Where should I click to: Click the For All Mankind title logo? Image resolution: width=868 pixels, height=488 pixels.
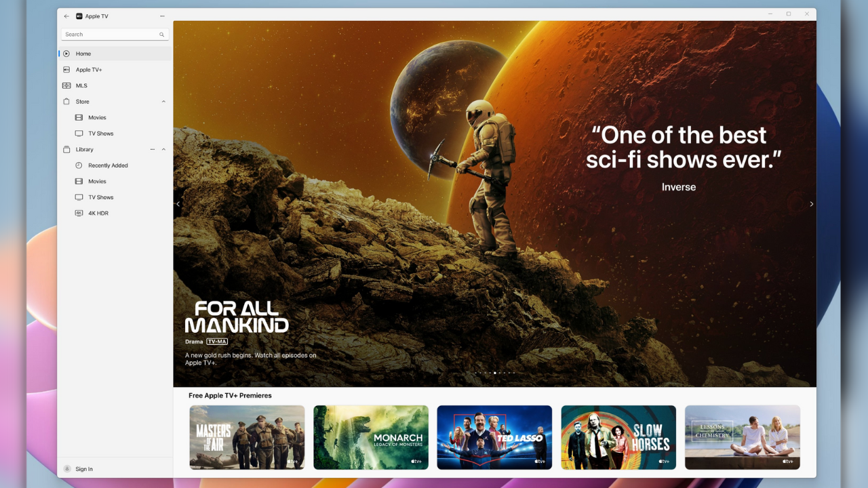237,317
